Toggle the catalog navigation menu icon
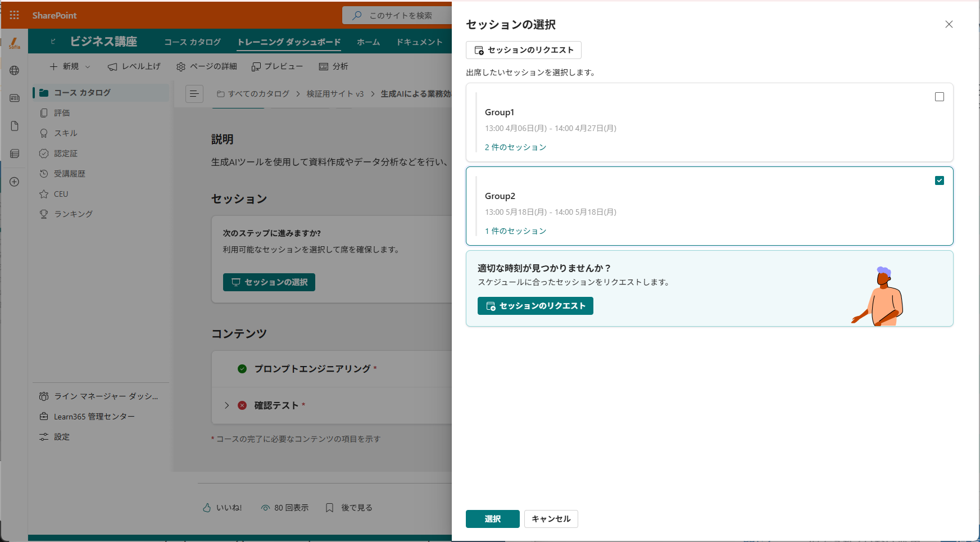Viewport: 980px width, 542px height. click(194, 94)
